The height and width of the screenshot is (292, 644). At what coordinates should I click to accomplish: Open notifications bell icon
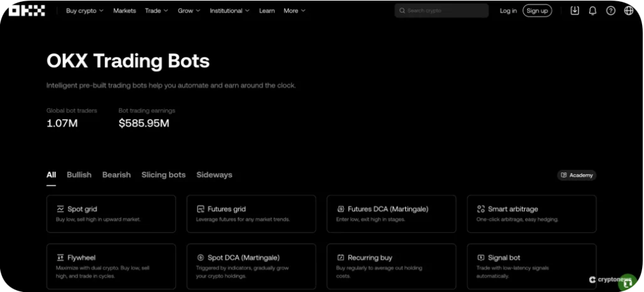pyautogui.click(x=593, y=11)
